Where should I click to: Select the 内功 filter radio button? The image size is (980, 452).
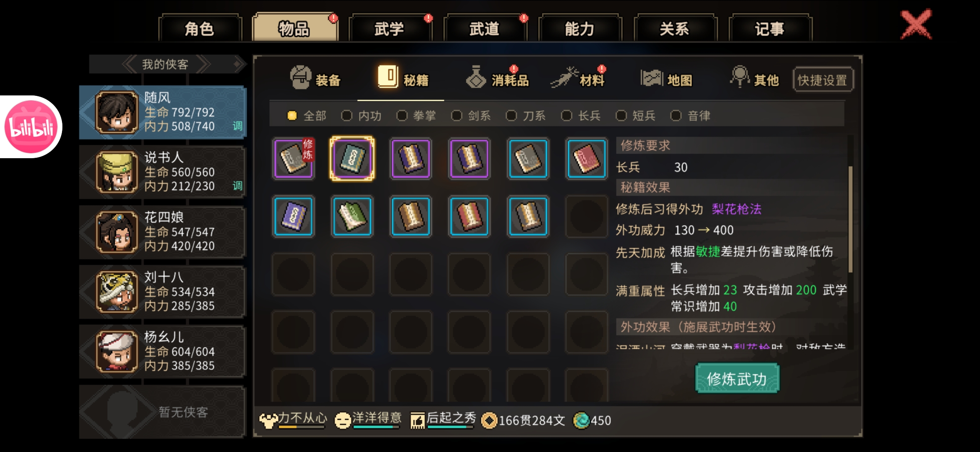(347, 116)
